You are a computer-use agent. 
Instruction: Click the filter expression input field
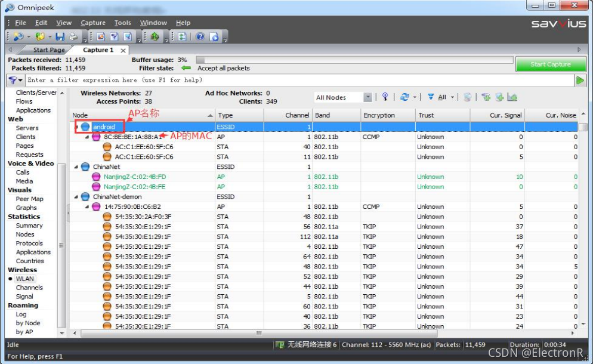[x=299, y=80]
